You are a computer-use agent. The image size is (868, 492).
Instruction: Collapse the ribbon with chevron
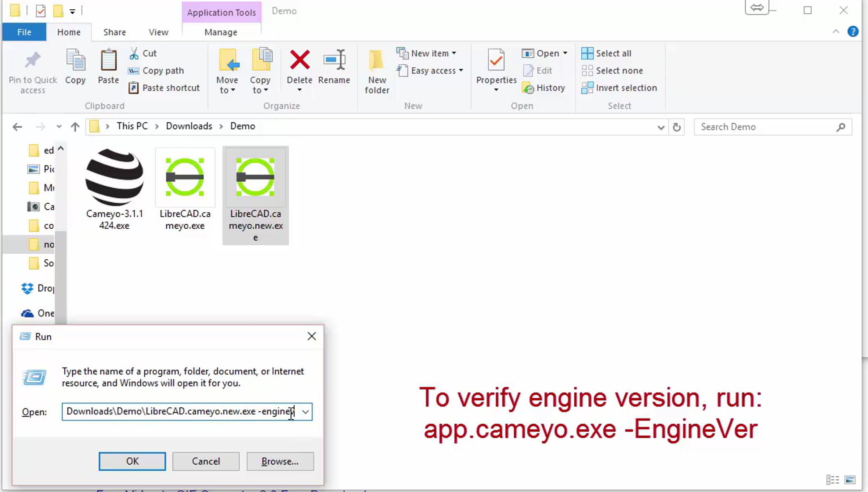[x=835, y=31]
